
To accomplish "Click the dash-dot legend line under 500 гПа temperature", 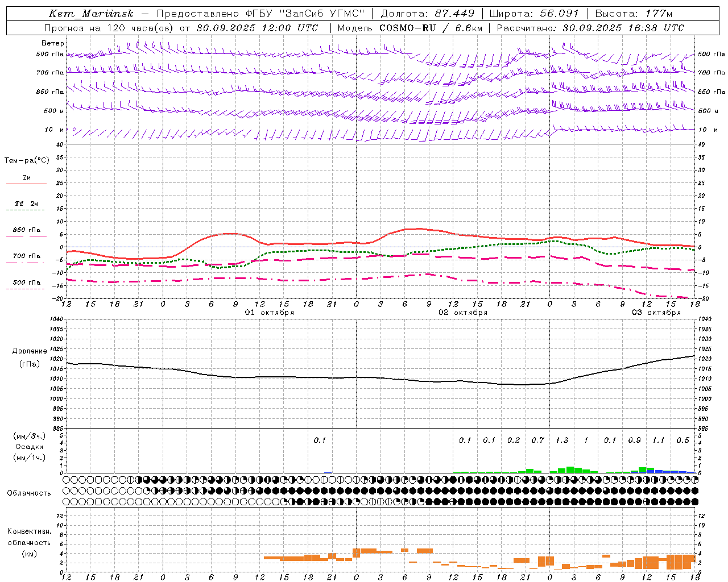I will pos(26,289).
